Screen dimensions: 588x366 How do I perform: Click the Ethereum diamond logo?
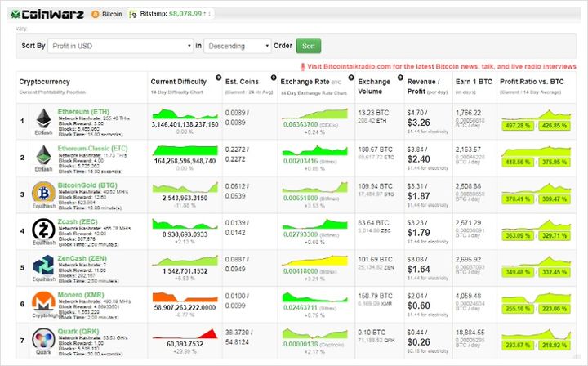tap(44, 119)
